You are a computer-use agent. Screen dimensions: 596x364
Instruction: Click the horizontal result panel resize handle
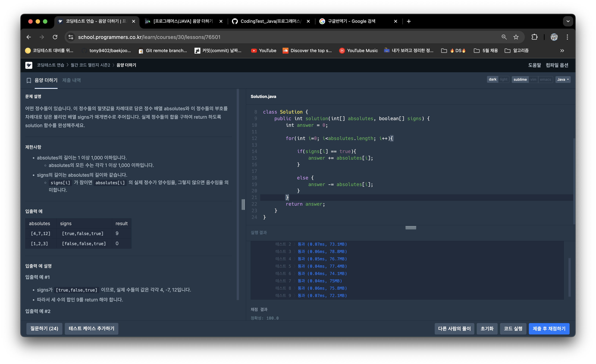pos(411,227)
